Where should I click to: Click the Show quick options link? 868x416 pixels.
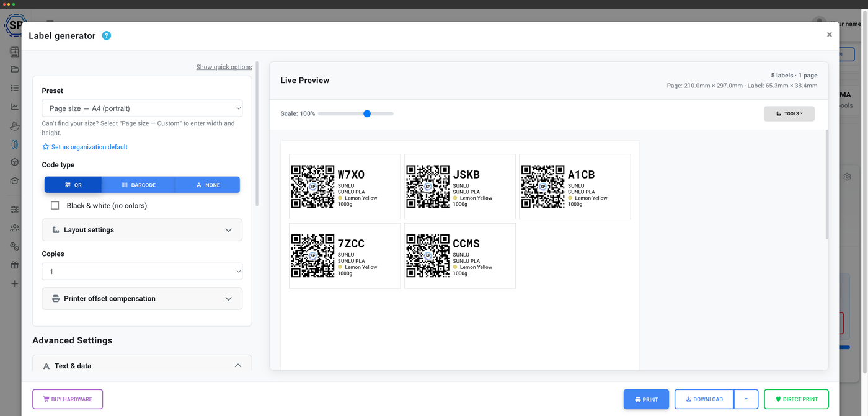click(224, 67)
